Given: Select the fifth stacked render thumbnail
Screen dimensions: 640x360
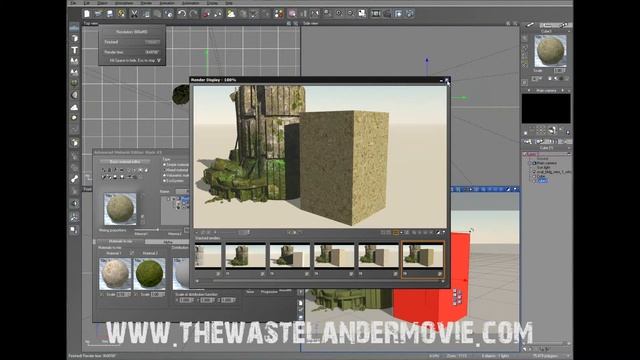Looking at the screenshot, I should point(378,257).
